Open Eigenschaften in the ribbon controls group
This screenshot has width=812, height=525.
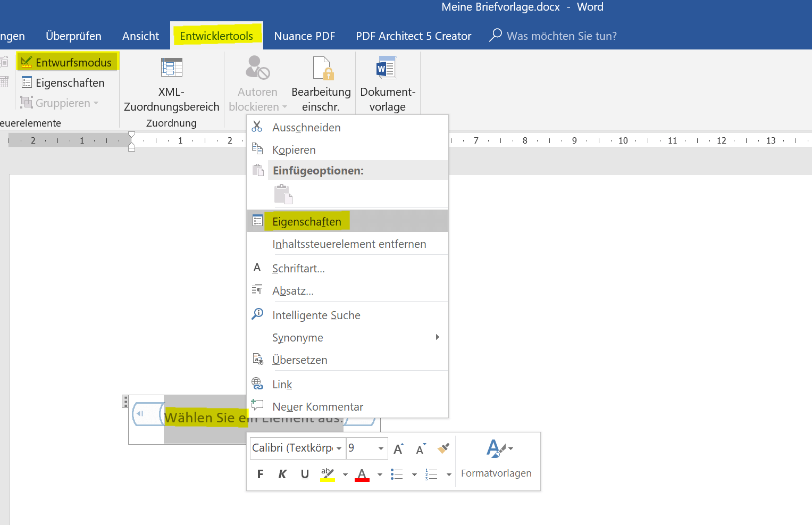tap(63, 82)
